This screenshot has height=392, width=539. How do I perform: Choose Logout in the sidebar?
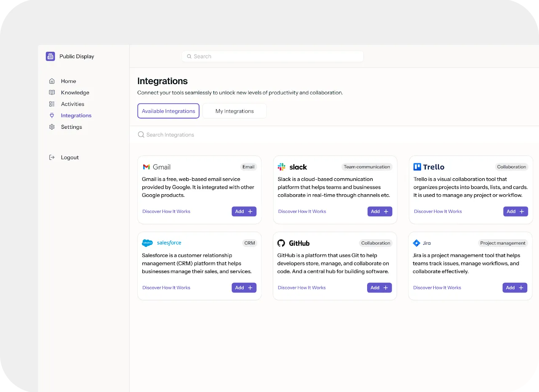pyautogui.click(x=69, y=157)
